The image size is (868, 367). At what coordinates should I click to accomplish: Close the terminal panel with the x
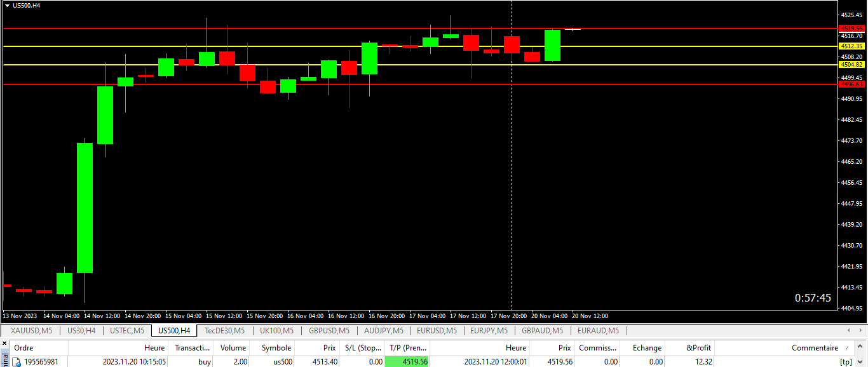point(4,344)
